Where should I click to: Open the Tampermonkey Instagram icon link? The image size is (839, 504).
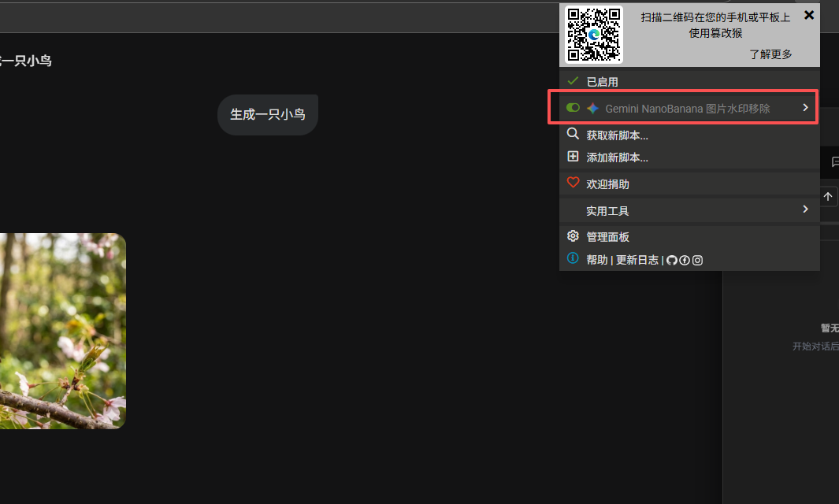pyautogui.click(x=697, y=260)
